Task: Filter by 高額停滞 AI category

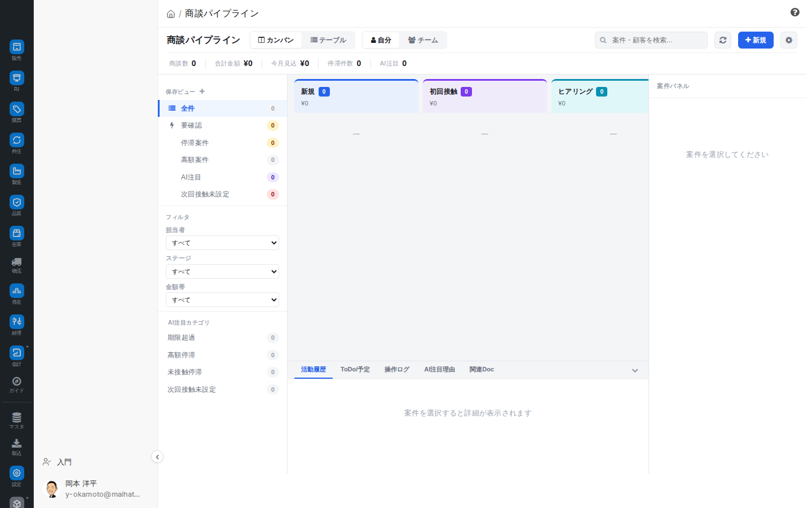Action: pyautogui.click(x=223, y=355)
